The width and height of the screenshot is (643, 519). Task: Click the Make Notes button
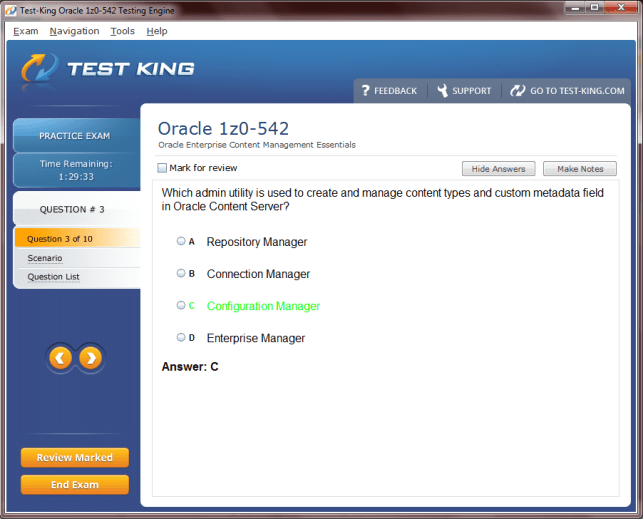[580, 168]
